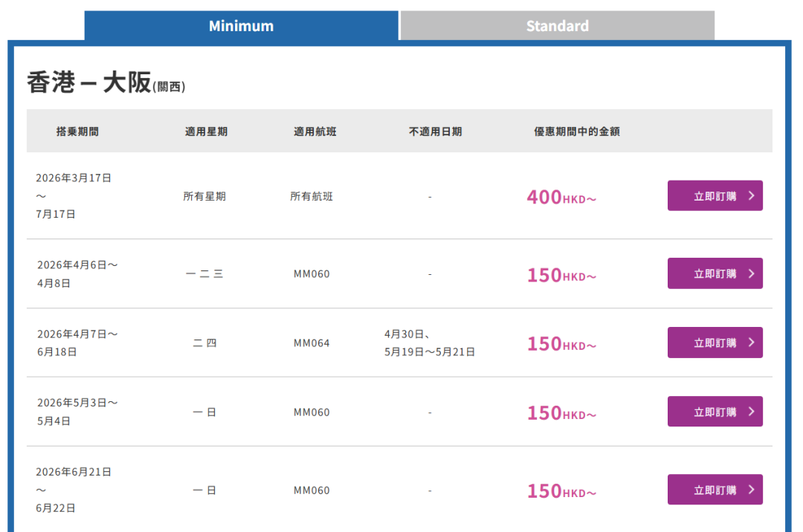Book the MM060 April 6–8 fare

pyautogui.click(x=715, y=273)
